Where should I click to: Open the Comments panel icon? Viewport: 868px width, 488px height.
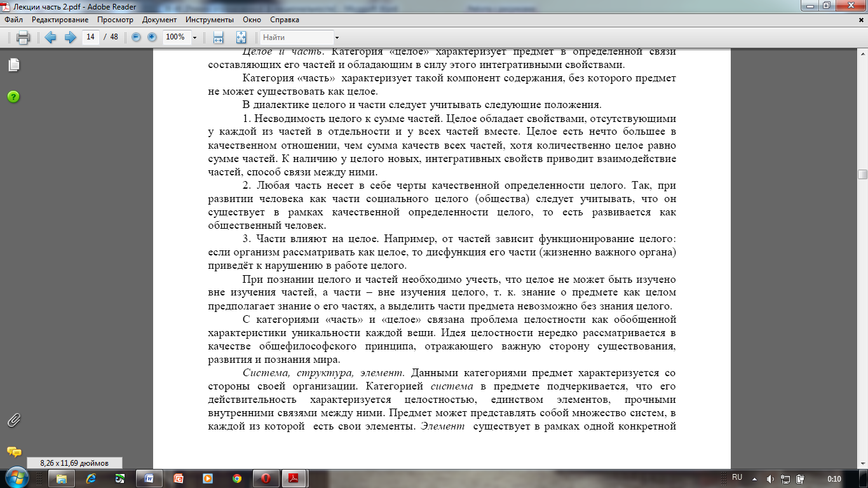(x=13, y=452)
